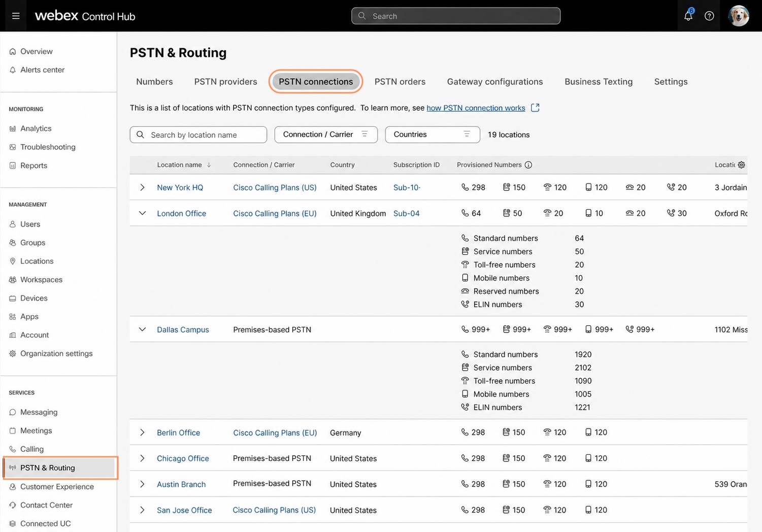
Task: Open subscription Sub-04 link
Action: (407, 213)
